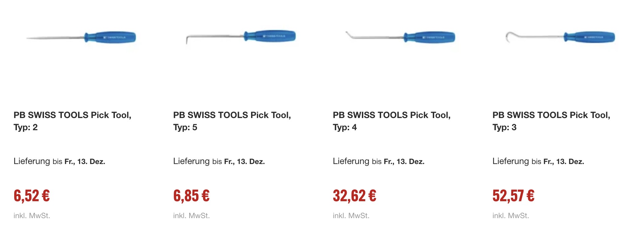The image size is (644, 232).
Task: Choose the 52,57 € price
Action: click(513, 196)
